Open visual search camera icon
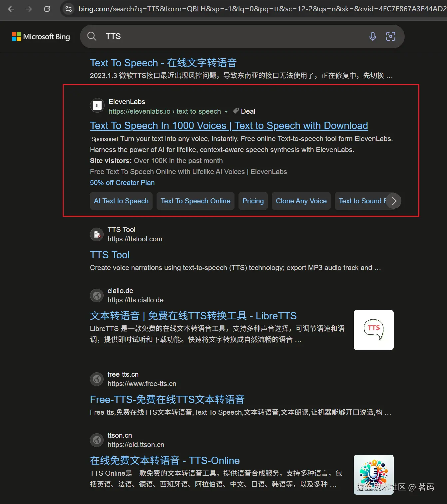The width and height of the screenshot is (447, 504). point(390,36)
